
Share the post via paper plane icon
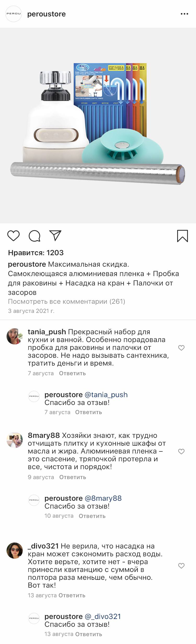coord(55,236)
